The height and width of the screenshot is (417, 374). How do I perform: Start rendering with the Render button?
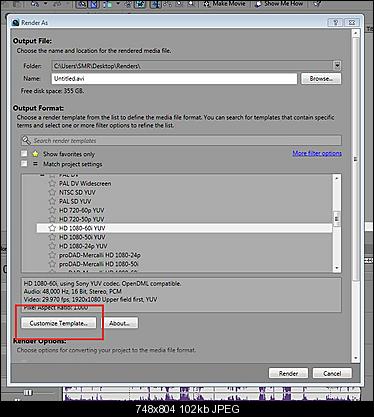288,373
